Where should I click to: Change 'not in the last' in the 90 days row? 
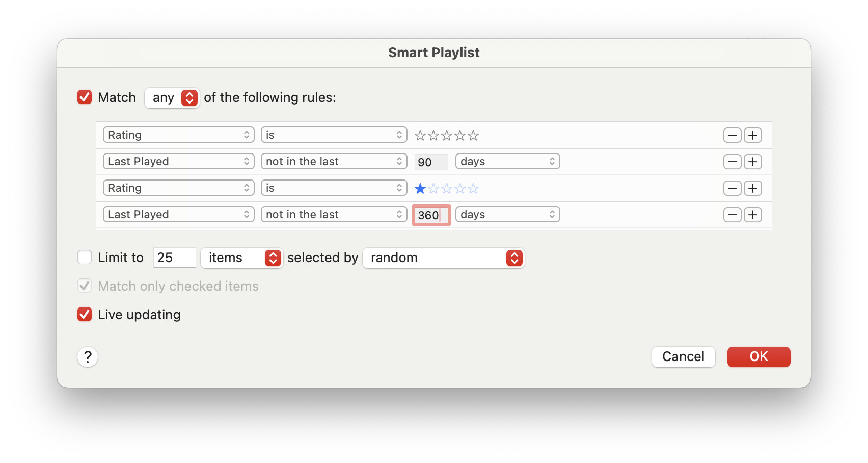coord(334,162)
